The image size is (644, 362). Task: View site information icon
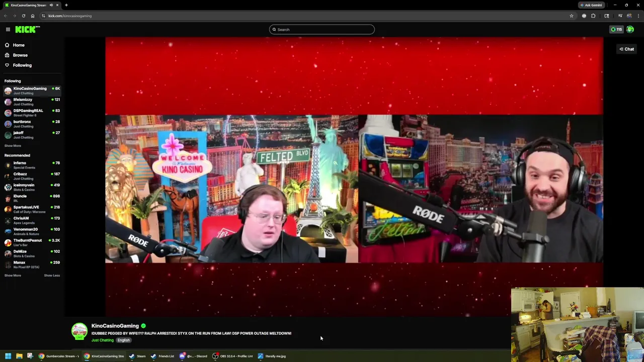[x=43, y=16]
